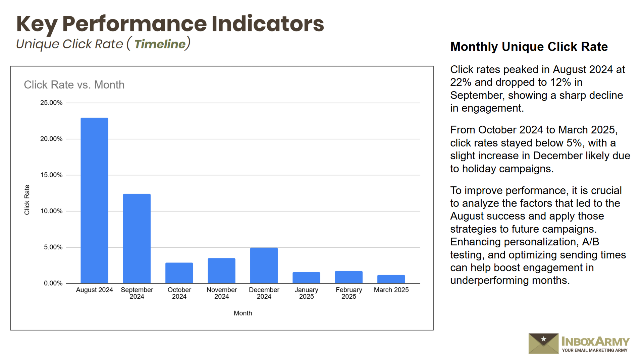This screenshot has width=644, height=362.
Task: Select the "Key Performance Indicators" heading
Action: (x=170, y=24)
